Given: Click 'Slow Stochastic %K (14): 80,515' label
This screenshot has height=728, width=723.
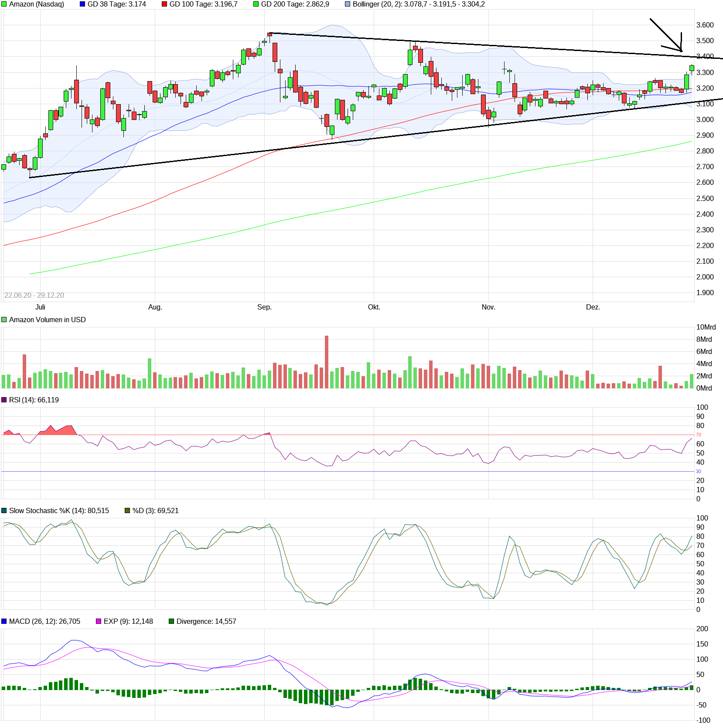Looking at the screenshot, I should (x=59, y=511).
